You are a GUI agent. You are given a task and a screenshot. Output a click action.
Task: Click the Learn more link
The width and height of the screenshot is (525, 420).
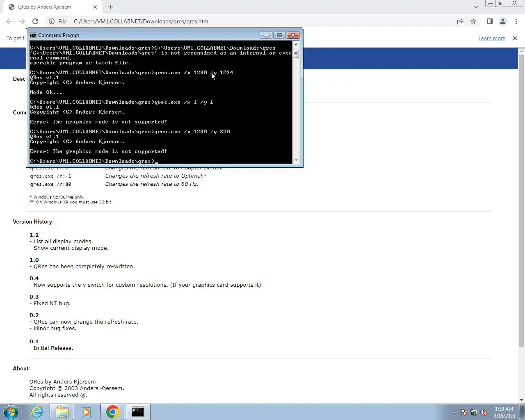pyautogui.click(x=492, y=38)
